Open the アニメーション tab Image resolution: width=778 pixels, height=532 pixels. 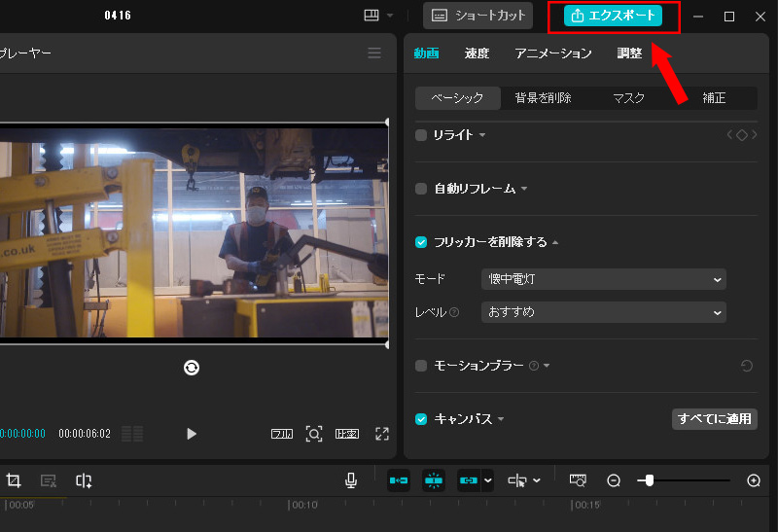coord(553,53)
